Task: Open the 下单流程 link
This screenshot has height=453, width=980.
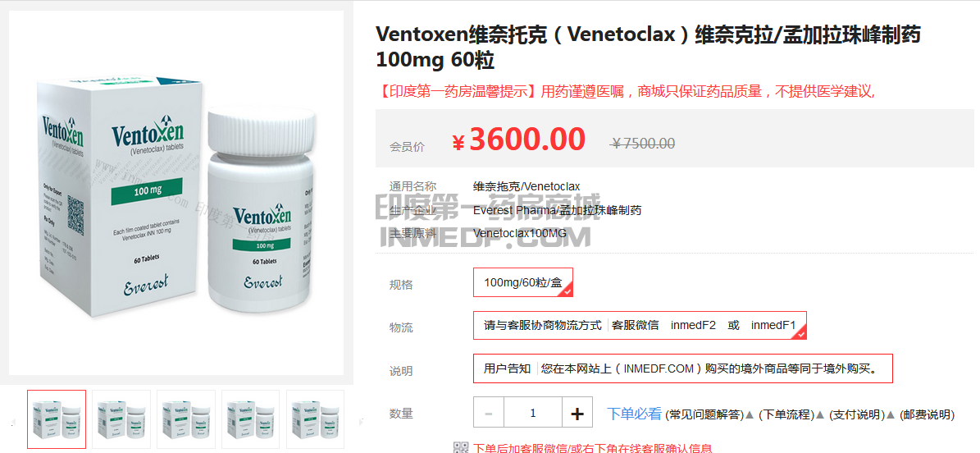Action: tap(785, 414)
